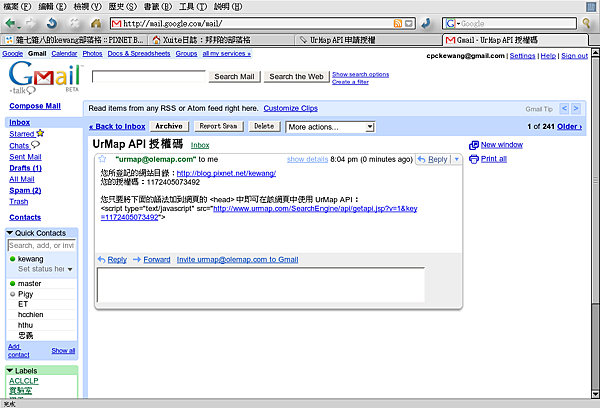Click the Older conversation link
Viewport: 600px width, 408px height.
click(569, 127)
